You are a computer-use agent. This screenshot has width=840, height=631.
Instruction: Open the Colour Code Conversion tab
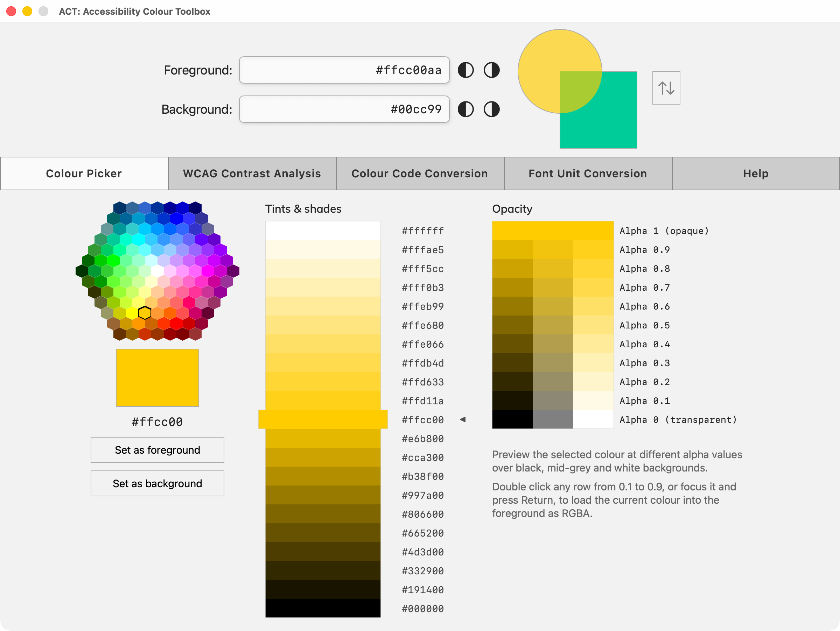coord(420,173)
